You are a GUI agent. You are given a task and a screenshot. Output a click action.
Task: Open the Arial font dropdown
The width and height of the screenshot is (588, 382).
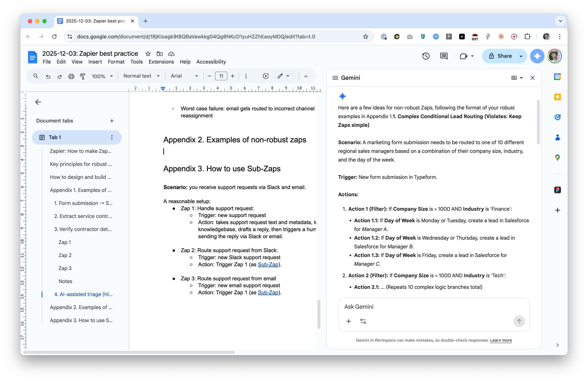pyautogui.click(x=184, y=76)
